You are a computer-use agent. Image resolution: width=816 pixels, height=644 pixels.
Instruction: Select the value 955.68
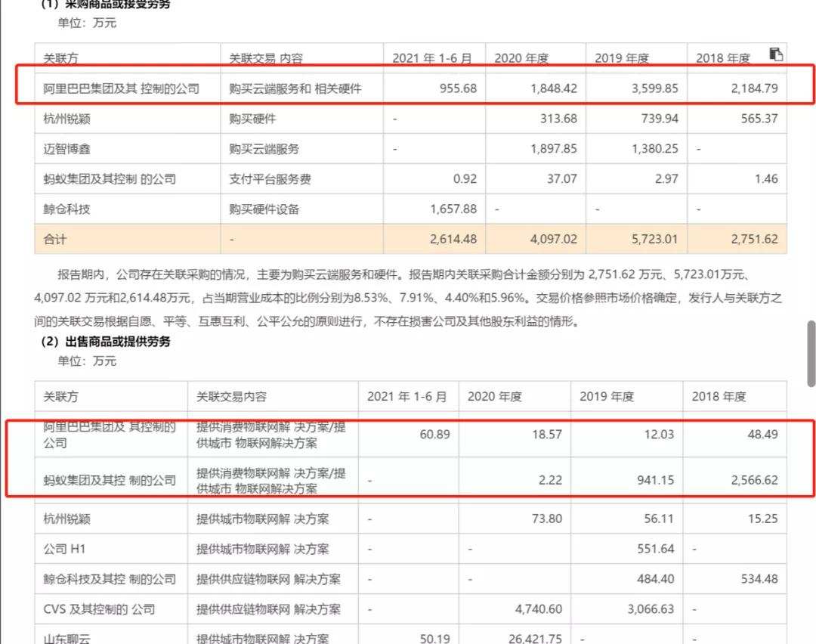click(458, 88)
